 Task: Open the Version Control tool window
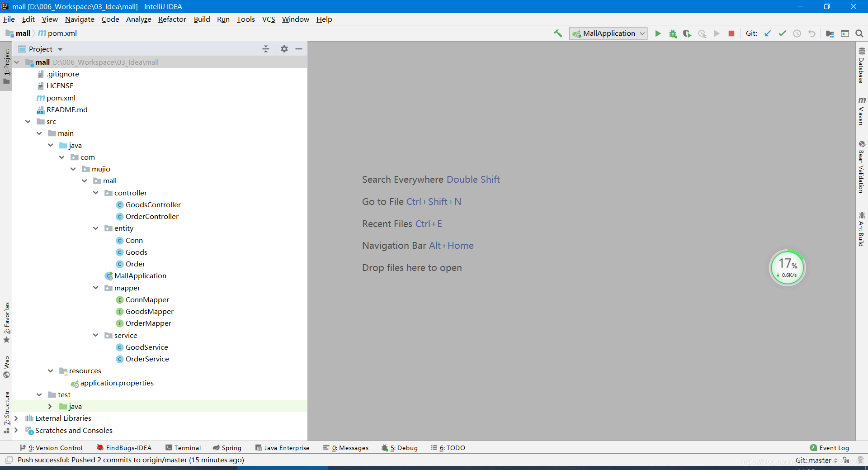point(51,448)
